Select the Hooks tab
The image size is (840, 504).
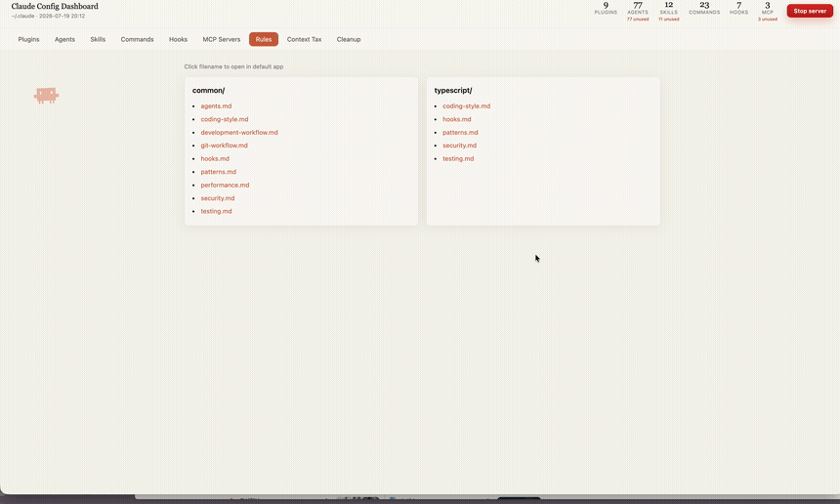(179, 39)
